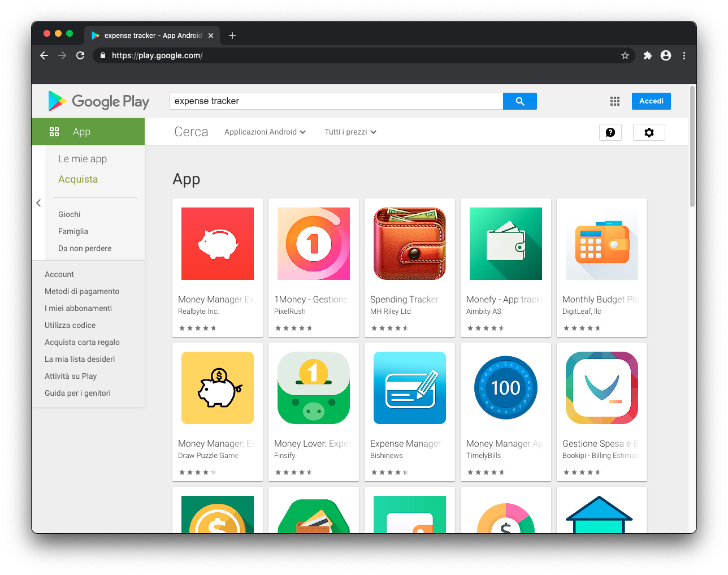Screen dimensions: 728x575
Task: Click the help question mark icon
Action: [x=610, y=132]
